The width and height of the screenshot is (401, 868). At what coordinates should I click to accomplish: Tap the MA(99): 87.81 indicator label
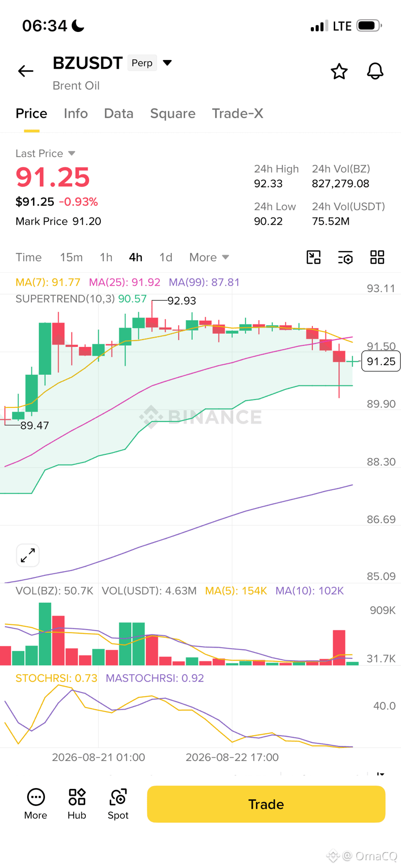click(x=204, y=282)
